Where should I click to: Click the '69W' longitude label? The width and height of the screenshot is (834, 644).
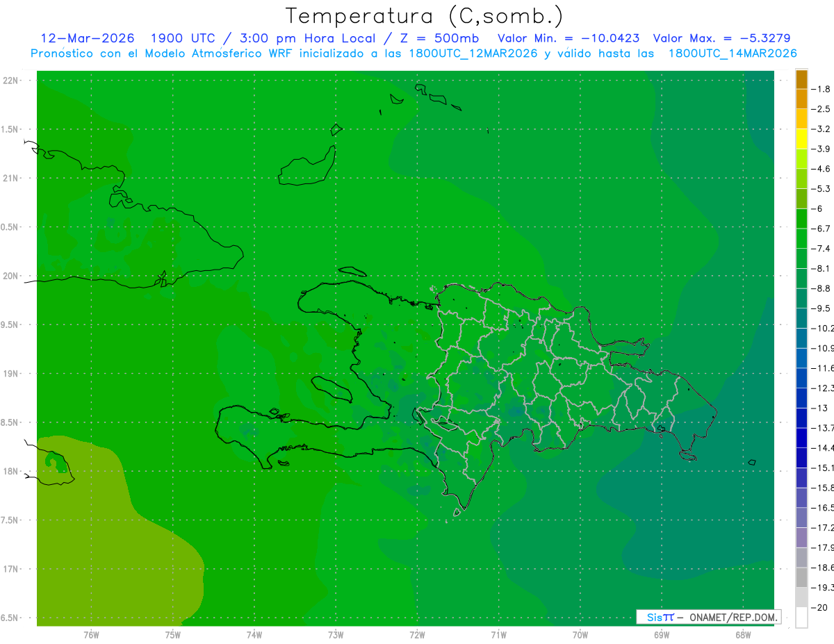662,635
